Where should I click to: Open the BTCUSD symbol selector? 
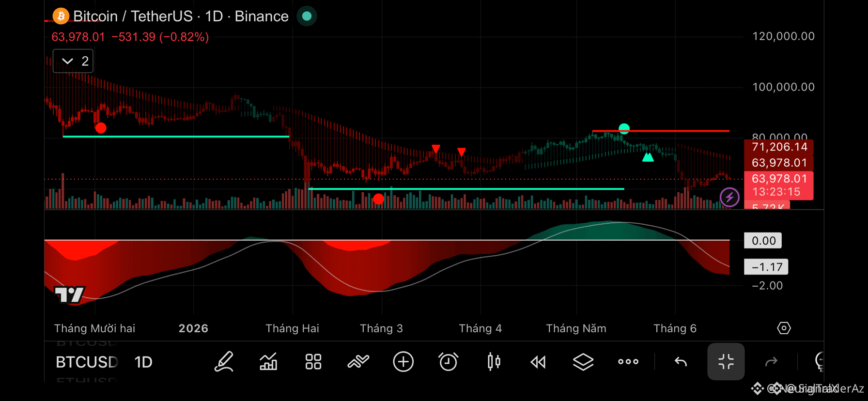click(x=87, y=362)
